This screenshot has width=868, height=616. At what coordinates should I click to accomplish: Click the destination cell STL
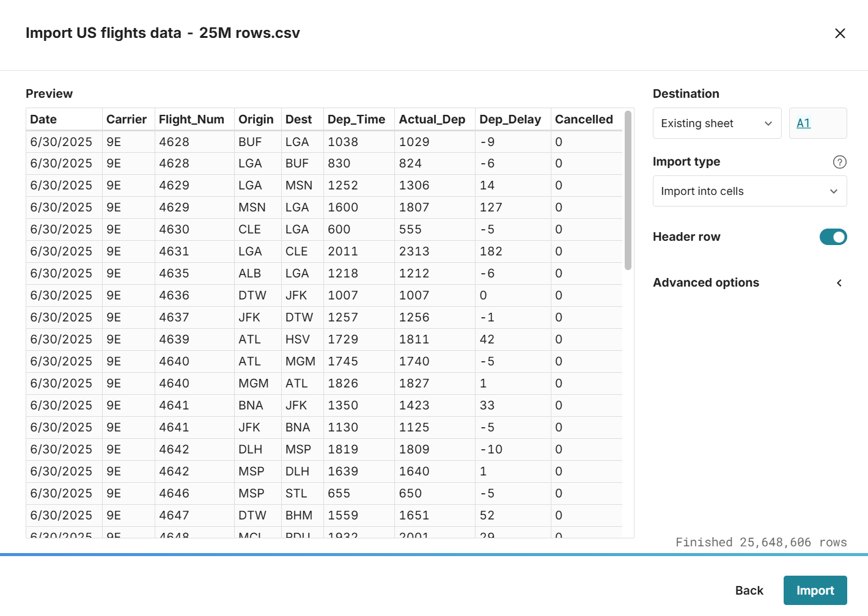point(303,494)
